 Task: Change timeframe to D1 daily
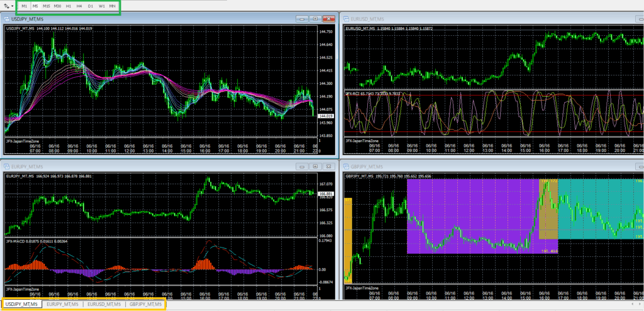pyautogui.click(x=91, y=6)
